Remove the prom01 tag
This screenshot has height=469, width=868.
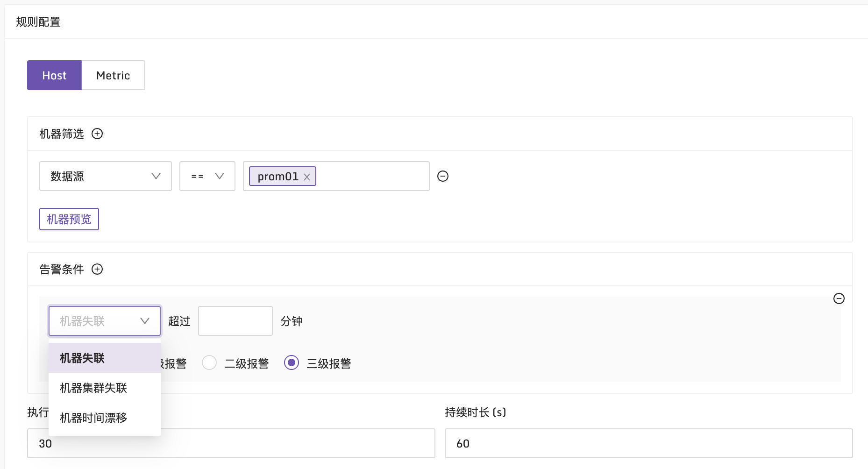pos(307,177)
